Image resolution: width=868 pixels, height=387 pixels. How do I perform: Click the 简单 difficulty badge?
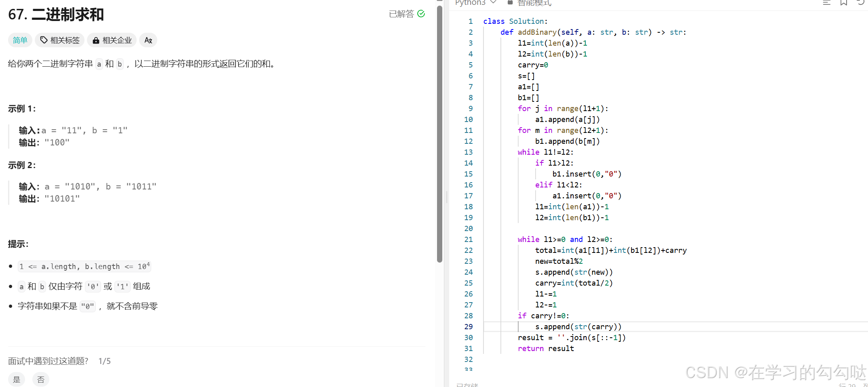pyautogui.click(x=20, y=40)
